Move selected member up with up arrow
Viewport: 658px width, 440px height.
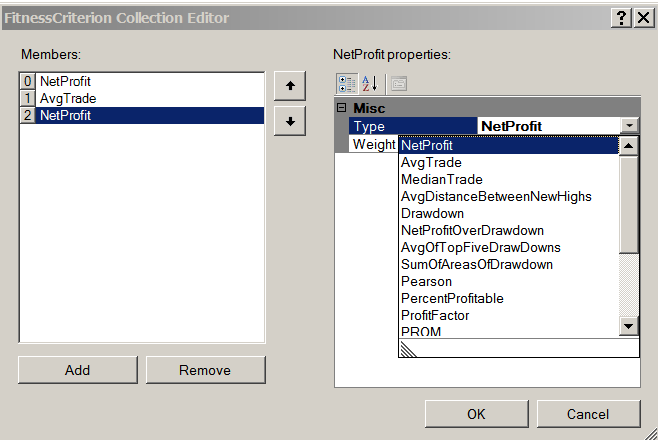[289, 86]
